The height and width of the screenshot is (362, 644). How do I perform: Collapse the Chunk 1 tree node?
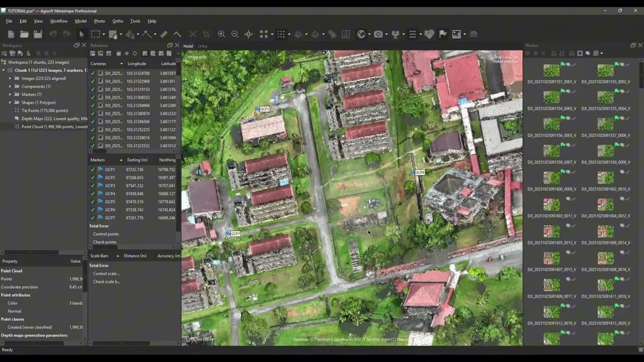pos(4,70)
